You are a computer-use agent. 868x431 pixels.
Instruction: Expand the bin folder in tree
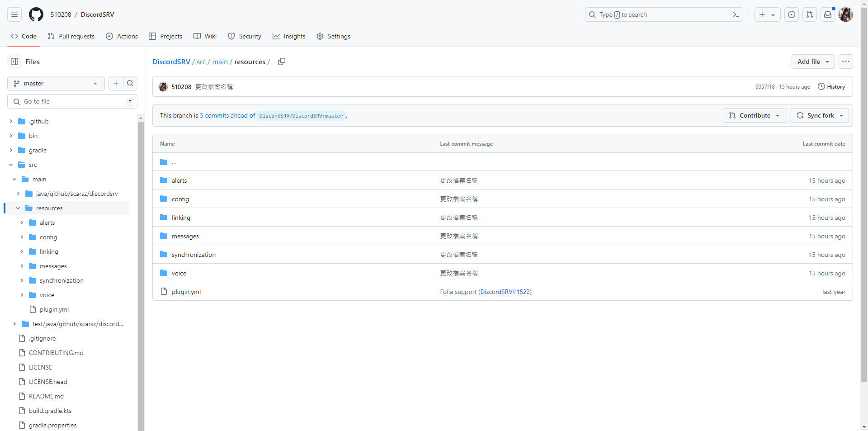[x=11, y=136]
